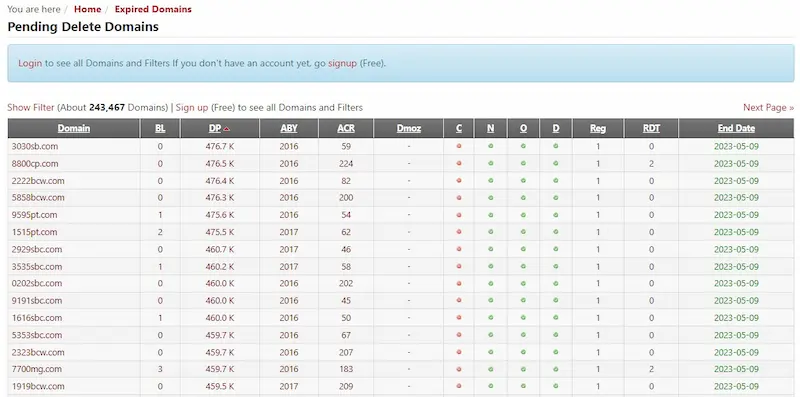Open Expired Domains breadcrumb link
This screenshot has width=800, height=397.
[x=153, y=9]
